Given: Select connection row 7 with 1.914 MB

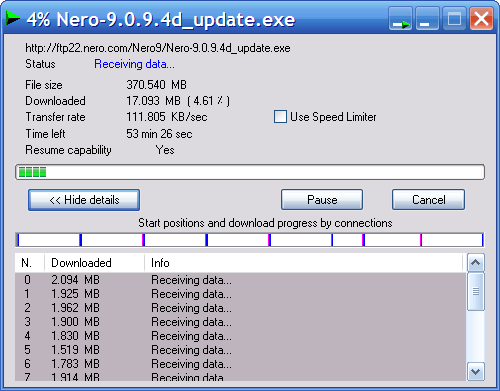Looking at the screenshot, I should click(240, 376).
